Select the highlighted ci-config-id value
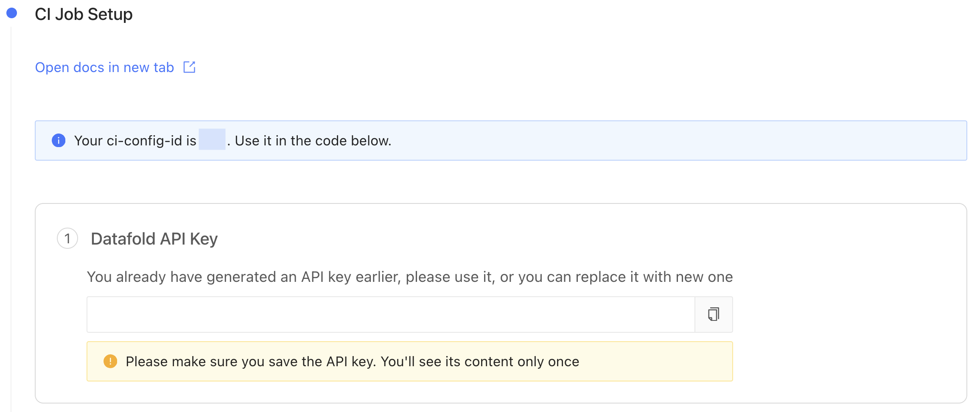This screenshot has height=412, width=980. pos(212,139)
